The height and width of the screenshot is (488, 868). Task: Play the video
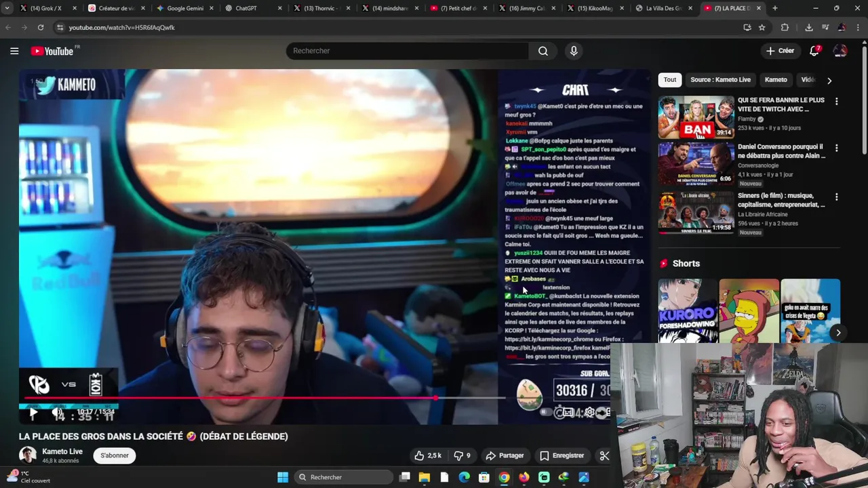coord(33,412)
